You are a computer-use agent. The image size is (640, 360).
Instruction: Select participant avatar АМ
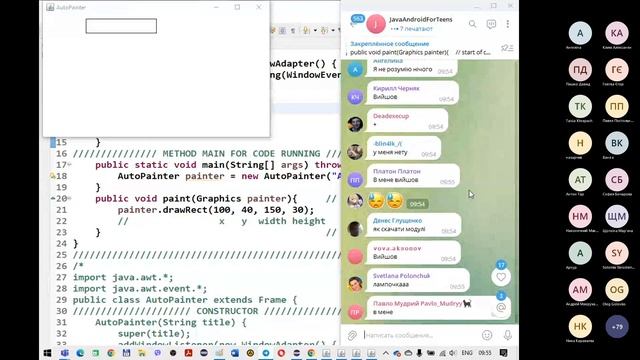click(x=580, y=290)
